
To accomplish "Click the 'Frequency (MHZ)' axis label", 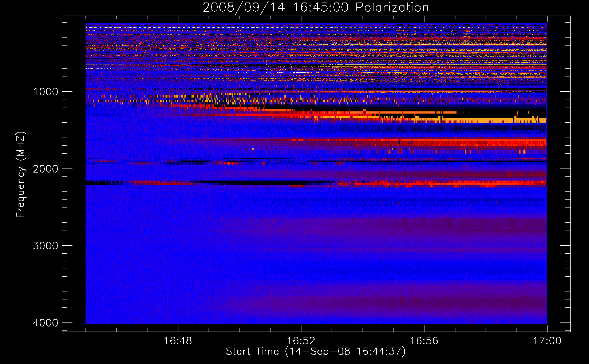I will (x=21, y=175).
